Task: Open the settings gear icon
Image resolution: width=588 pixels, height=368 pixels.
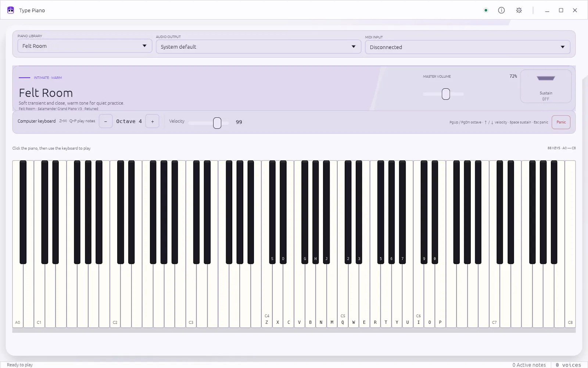Action: pos(519,10)
